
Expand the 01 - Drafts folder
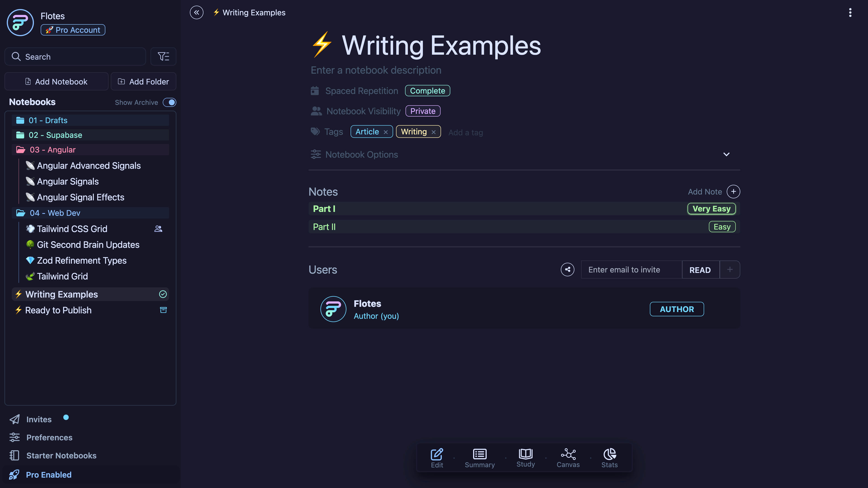click(48, 120)
